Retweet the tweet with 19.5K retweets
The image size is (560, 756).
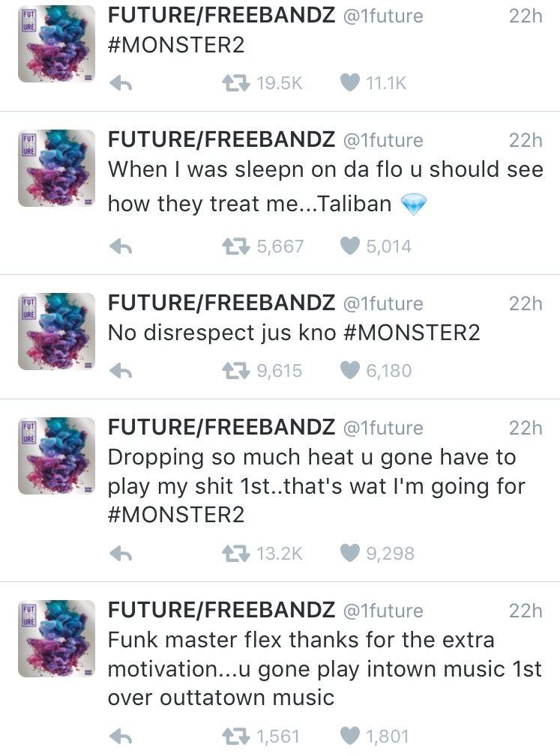point(235,83)
